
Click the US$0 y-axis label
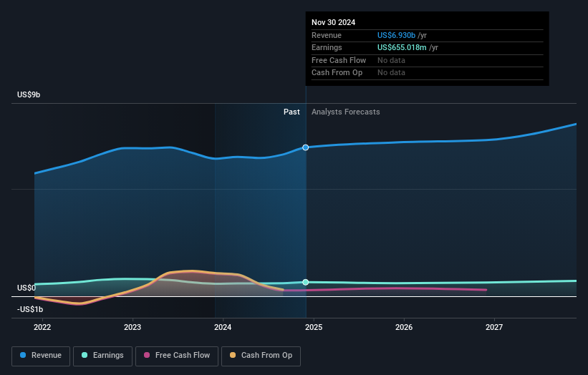tap(26, 288)
